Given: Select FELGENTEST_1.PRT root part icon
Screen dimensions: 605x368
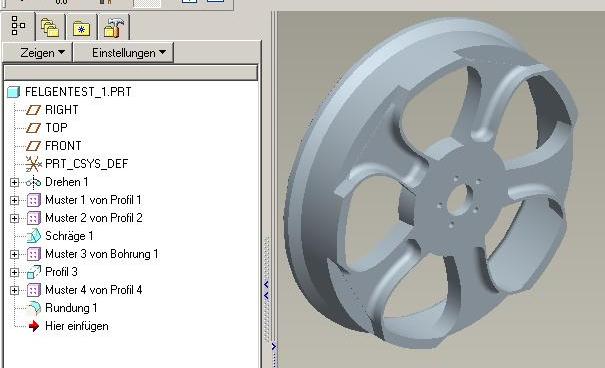Looking at the screenshot, I should (14, 92).
